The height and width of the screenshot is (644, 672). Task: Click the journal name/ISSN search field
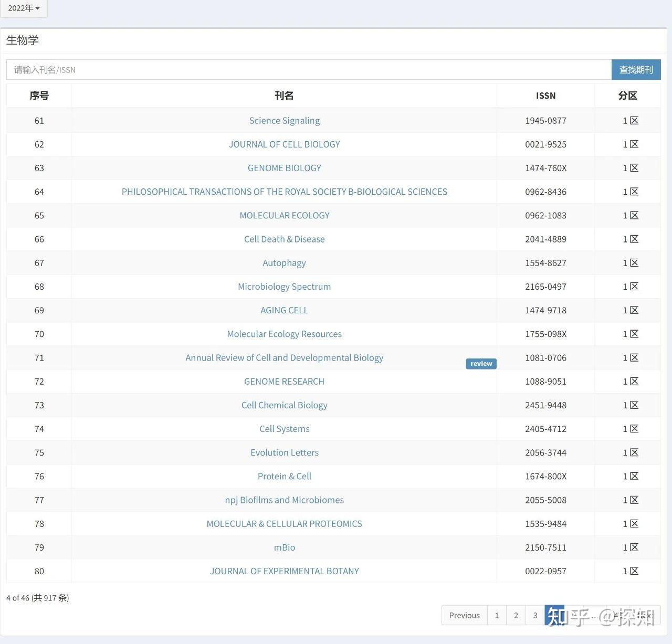pos(309,70)
